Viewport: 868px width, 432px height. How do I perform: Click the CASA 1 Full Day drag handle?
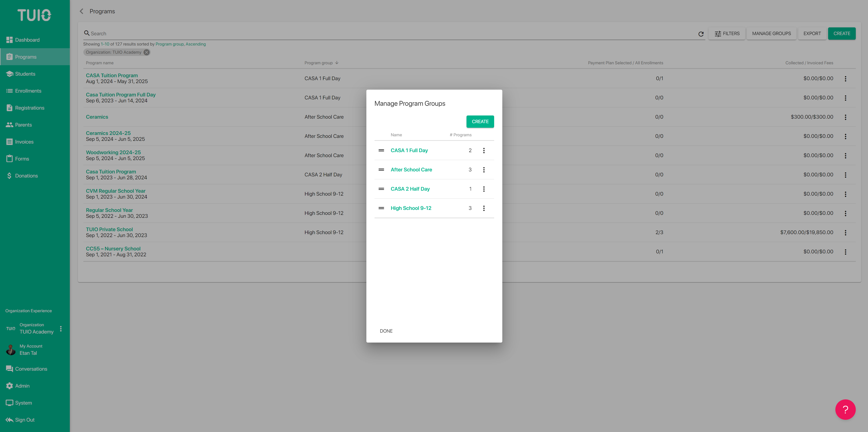[381, 151]
